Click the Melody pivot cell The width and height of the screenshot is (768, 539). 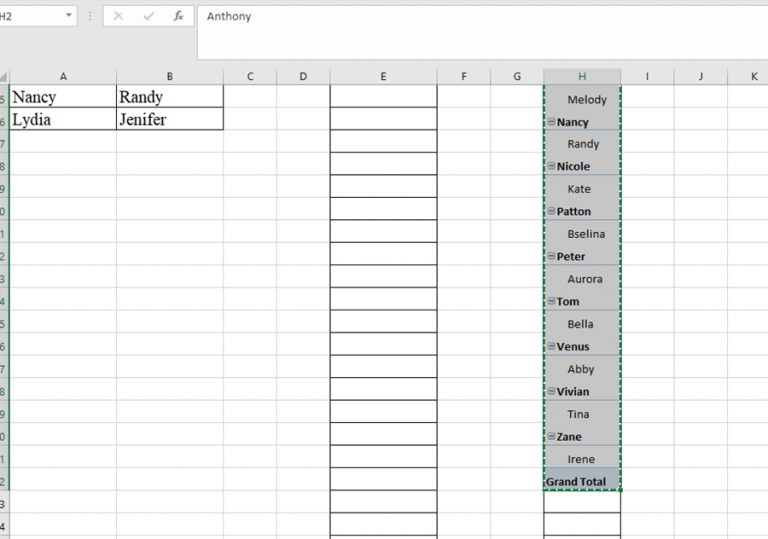tap(582, 97)
